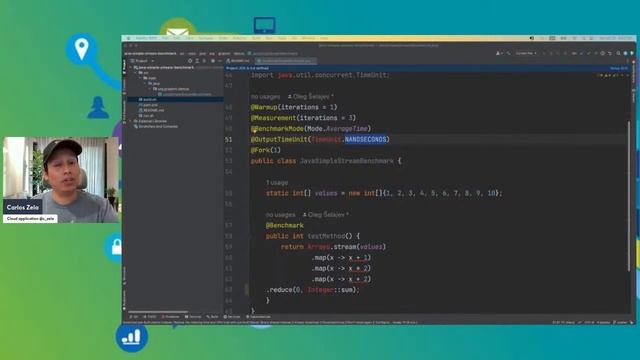Collapse the org.graalvm.demos package arrow

tap(150, 89)
